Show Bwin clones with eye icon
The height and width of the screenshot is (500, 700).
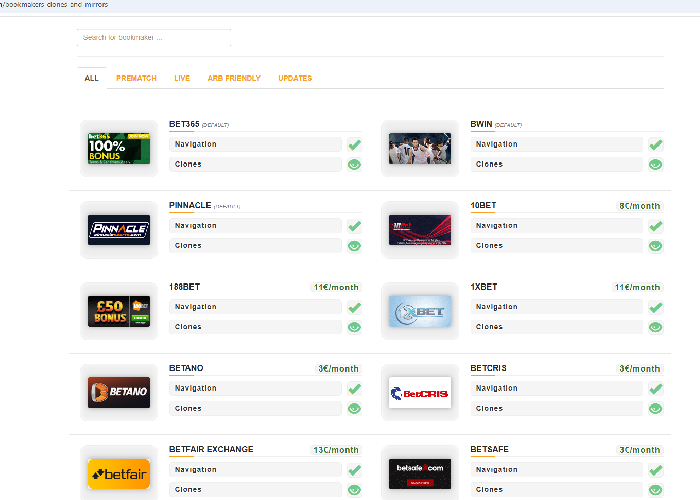click(x=656, y=164)
